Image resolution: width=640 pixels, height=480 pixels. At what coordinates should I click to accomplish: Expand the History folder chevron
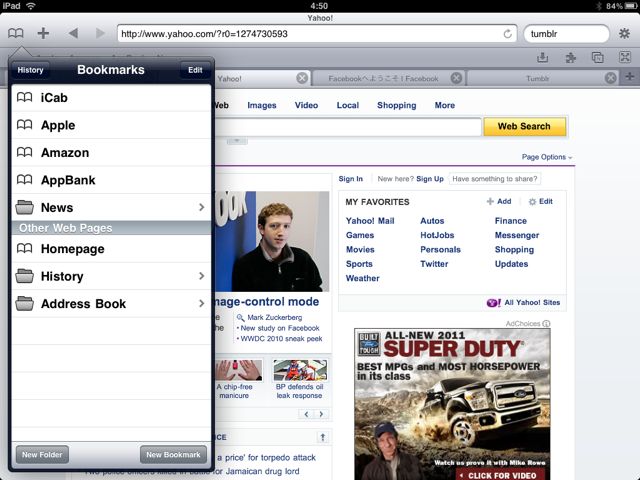click(201, 276)
